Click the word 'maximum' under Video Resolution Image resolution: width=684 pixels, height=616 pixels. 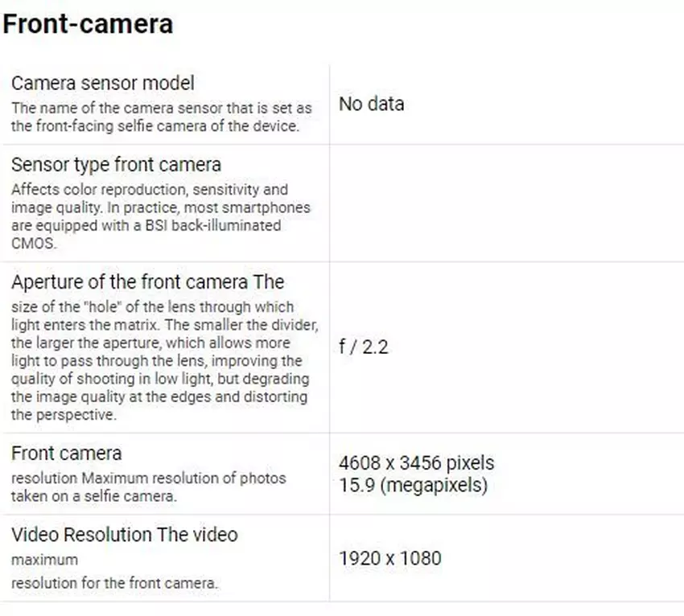point(44,559)
